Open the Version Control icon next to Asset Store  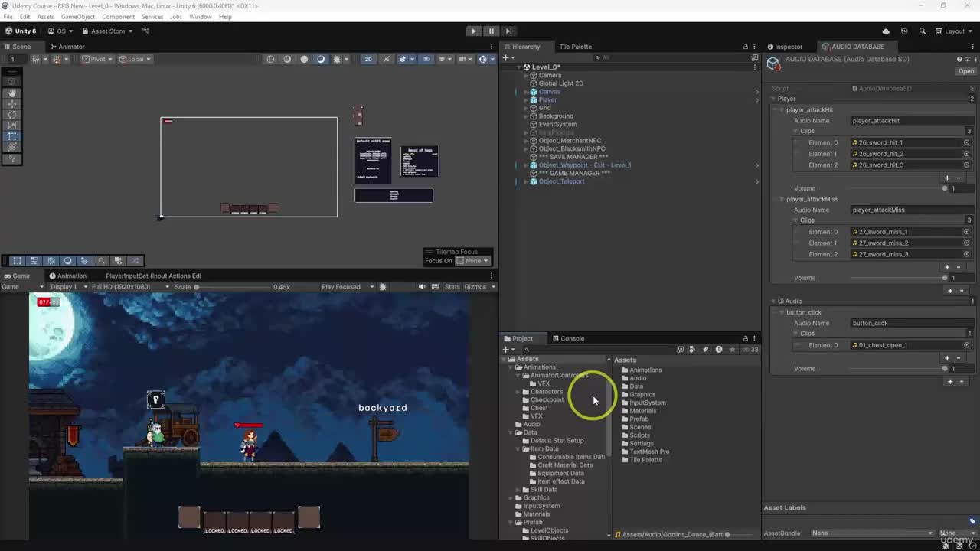[146, 31]
